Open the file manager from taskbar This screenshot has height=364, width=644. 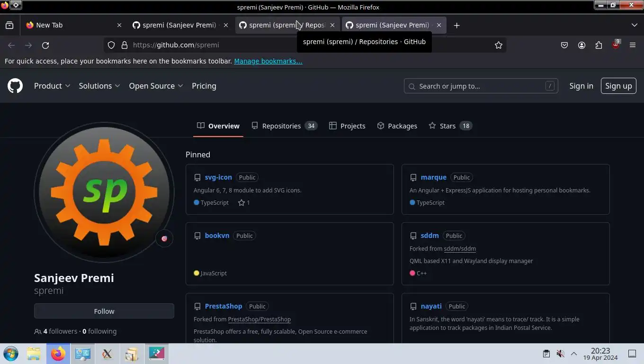tap(34, 354)
